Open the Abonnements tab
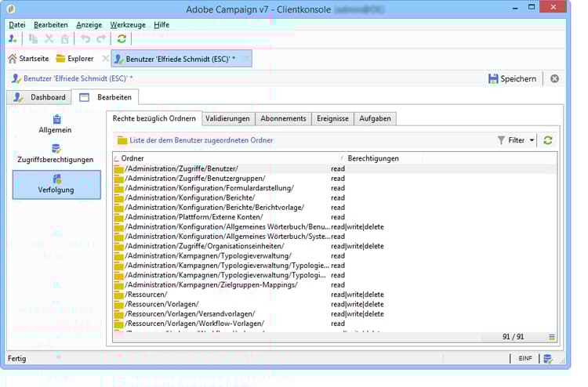588x387 pixels. [x=284, y=119]
